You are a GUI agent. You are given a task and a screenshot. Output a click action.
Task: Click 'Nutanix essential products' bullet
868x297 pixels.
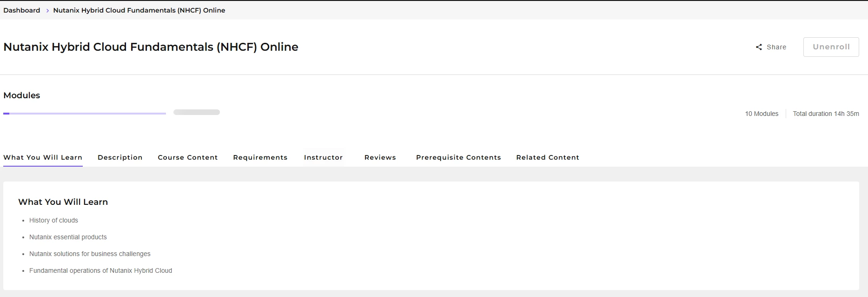pyautogui.click(x=68, y=237)
